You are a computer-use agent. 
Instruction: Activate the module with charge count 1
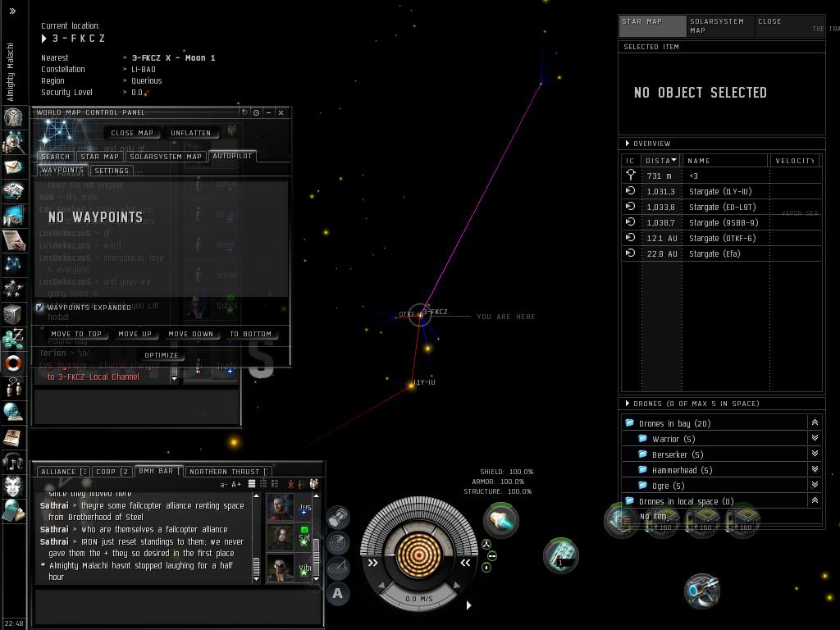561,555
